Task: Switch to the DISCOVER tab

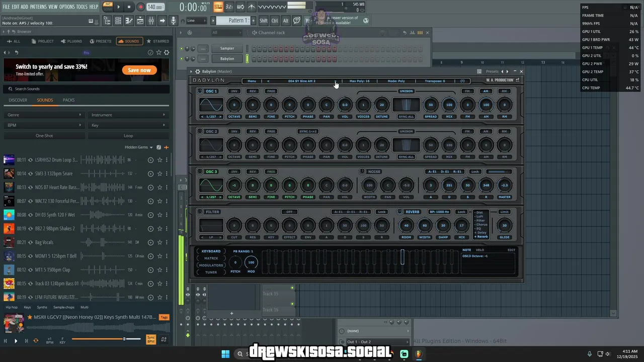Action: coord(18,100)
